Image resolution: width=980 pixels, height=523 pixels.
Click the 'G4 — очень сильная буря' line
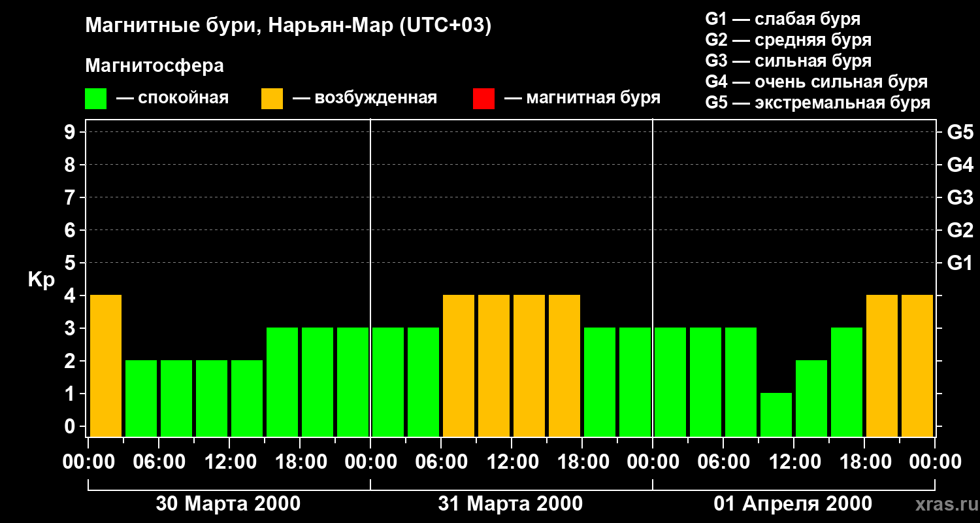click(817, 82)
